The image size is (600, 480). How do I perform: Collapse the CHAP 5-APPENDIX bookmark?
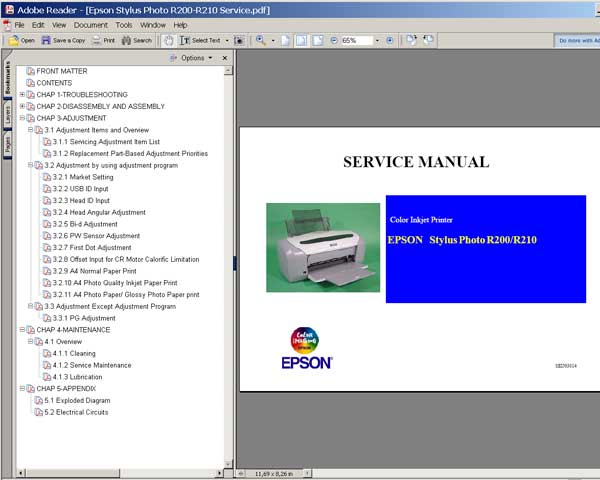click(22, 389)
